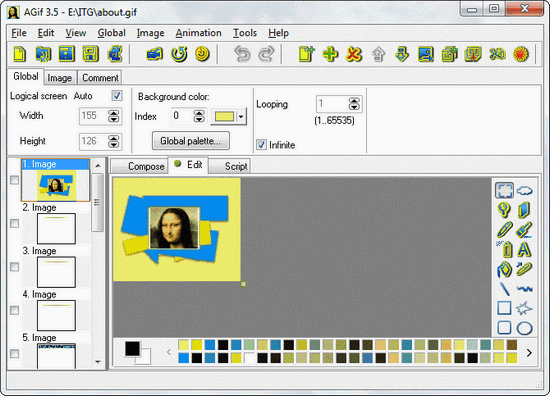Image resolution: width=550 pixels, height=396 pixels.
Task: Switch to the Comment tab
Action: click(x=100, y=78)
